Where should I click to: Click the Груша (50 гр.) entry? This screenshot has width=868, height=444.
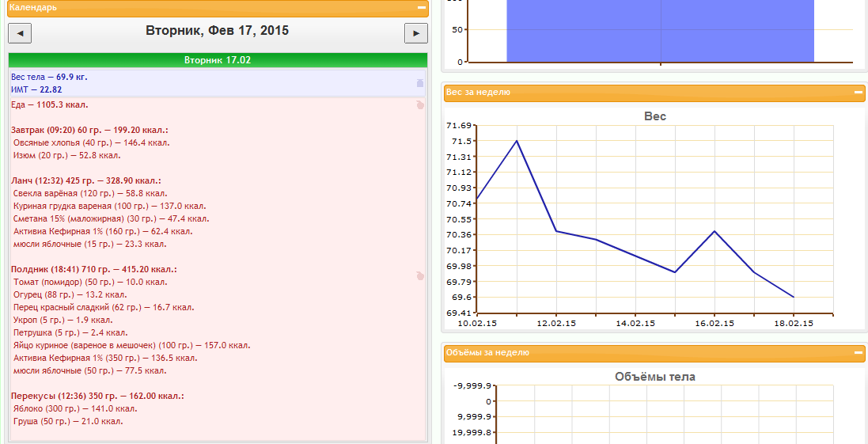point(68,422)
